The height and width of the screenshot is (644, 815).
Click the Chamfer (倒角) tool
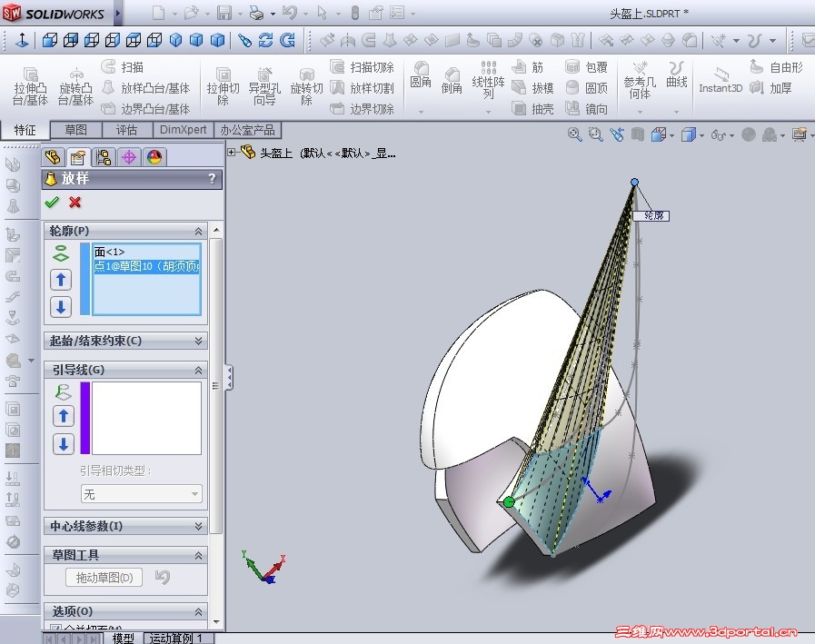pyautogui.click(x=452, y=81)
